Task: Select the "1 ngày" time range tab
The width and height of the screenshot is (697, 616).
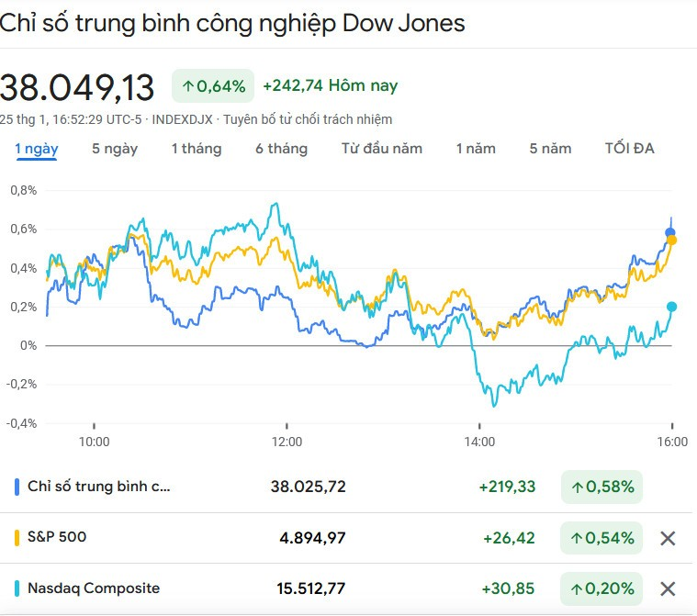Action: click(x=36, y=149)
